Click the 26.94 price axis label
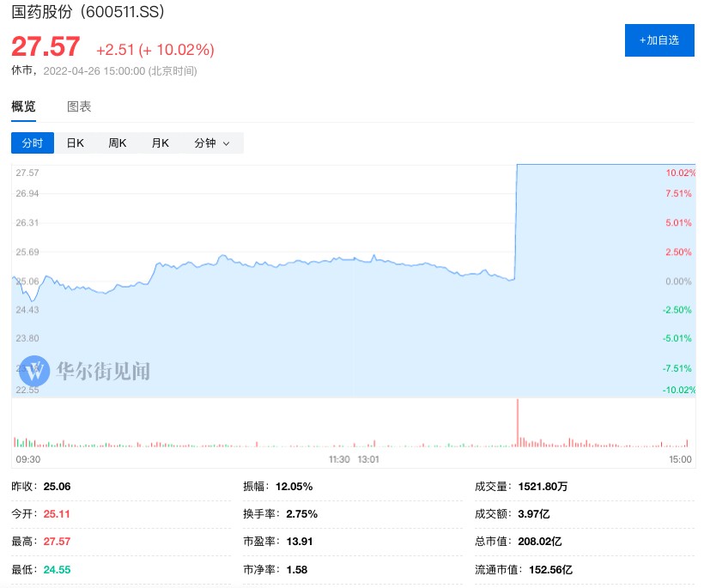This screenshot has height=588, width=710. pyautogui.click(x=27, y=193)
